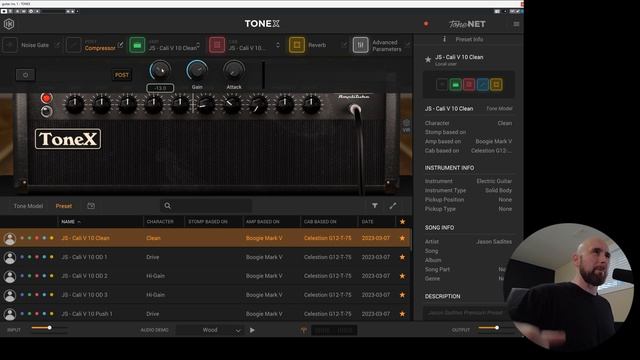
Task: Sort by the AMP BASED ON column
Action: [263, 222]
